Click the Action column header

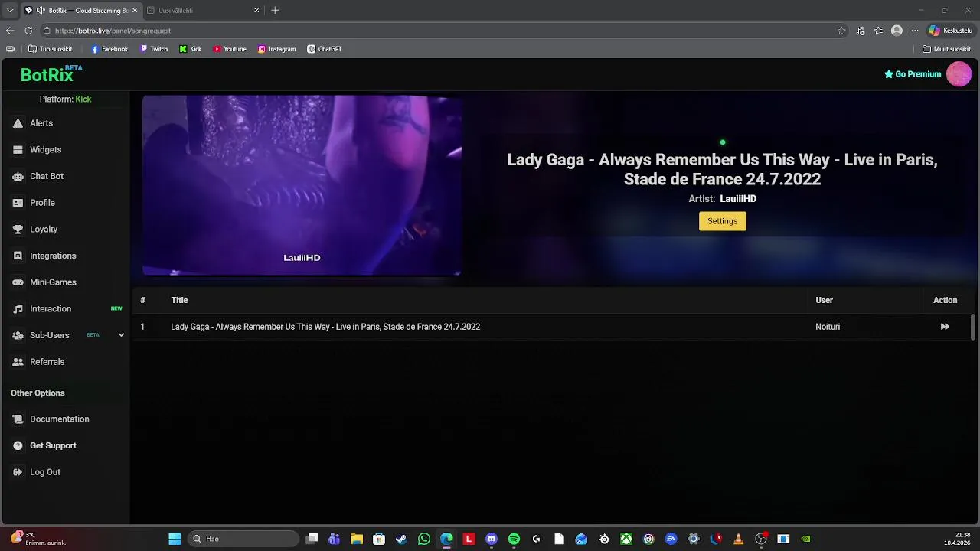click(945, 300)
